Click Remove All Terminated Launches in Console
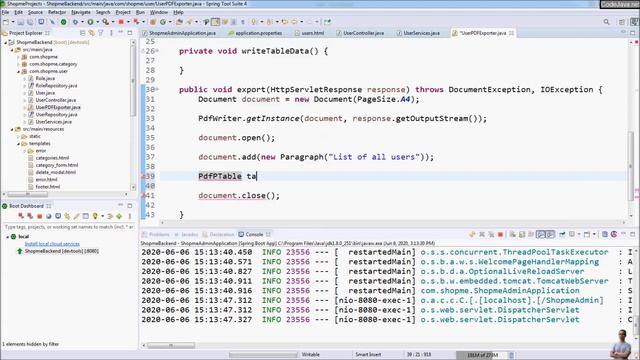640x360 pixels. click(x=491, y=234)
